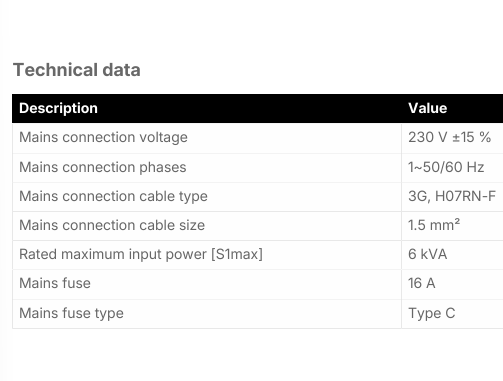Screen dimensions: 503x381
Task: Select the Value column header
Action: tap(428, 108)
